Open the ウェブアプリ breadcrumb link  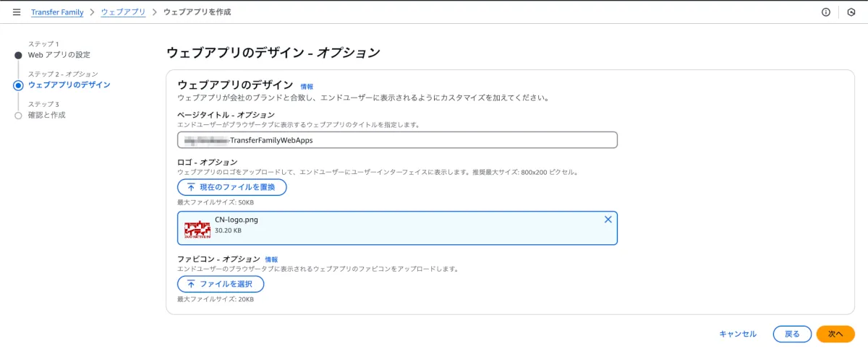click(x=123, y=12)
